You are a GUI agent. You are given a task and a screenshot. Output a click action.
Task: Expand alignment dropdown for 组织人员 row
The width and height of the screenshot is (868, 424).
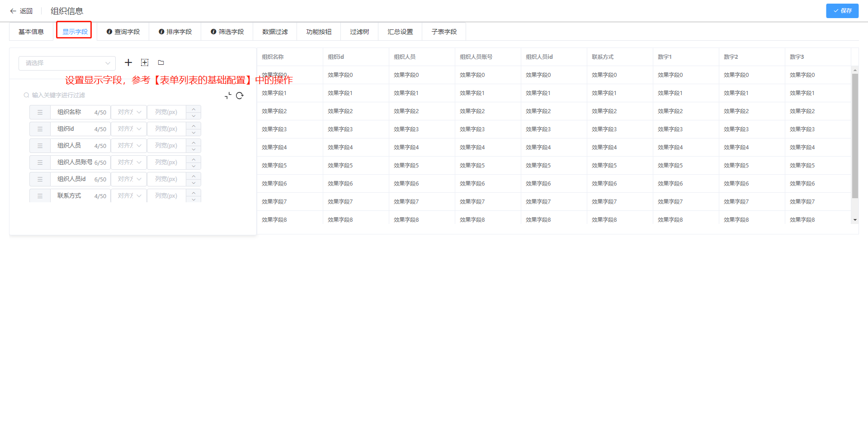(x=129, y=146)
